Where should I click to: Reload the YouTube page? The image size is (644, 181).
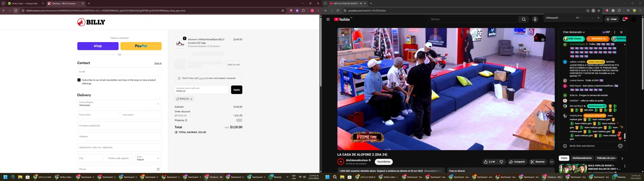point(338,10)
